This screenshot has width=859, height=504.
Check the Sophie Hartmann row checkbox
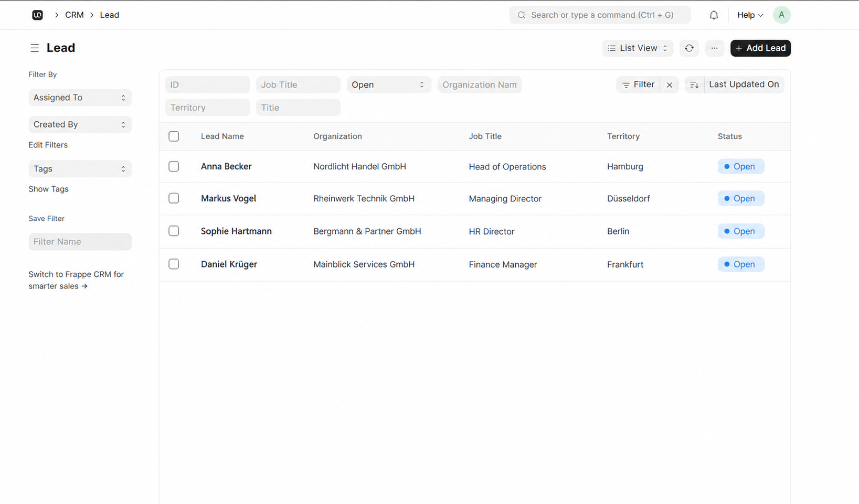[x=174, y=231]
